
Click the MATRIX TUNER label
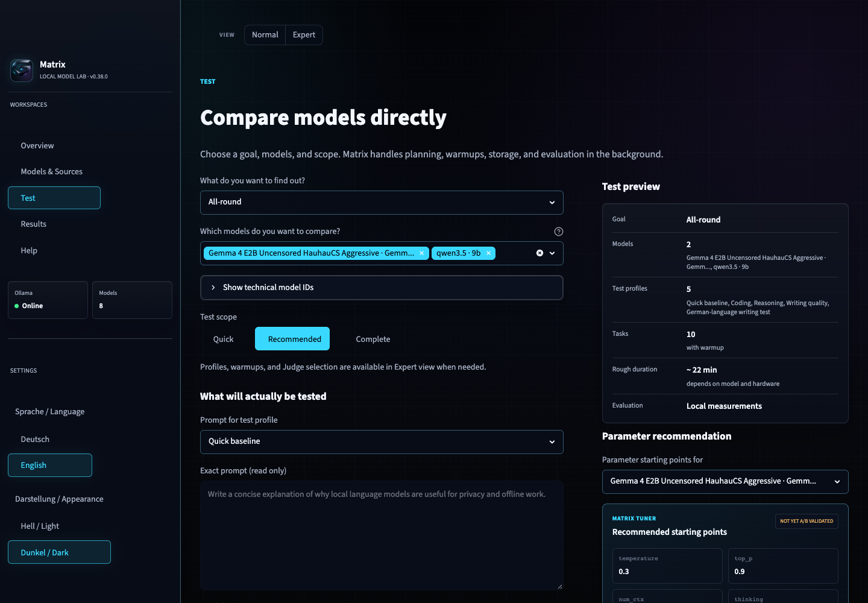click(634, 519)
